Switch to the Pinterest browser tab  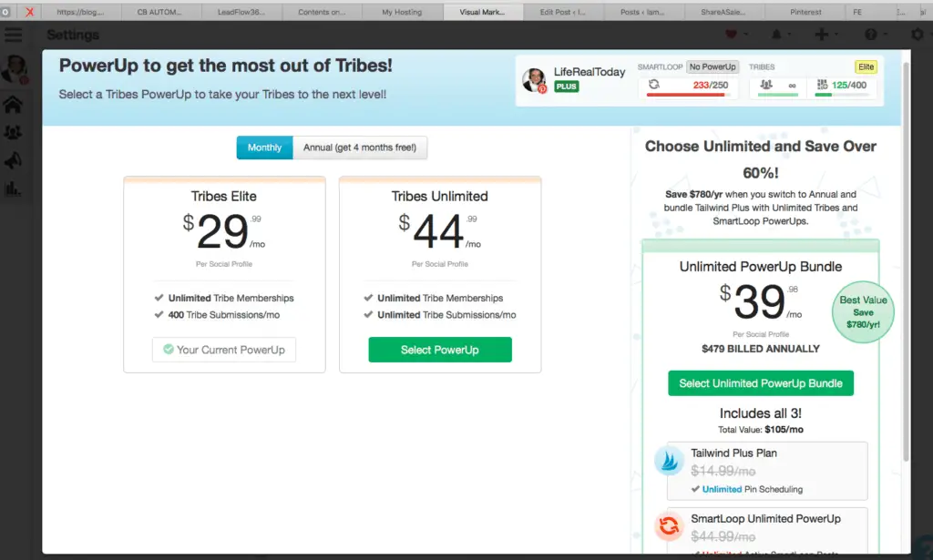coord(805,12)
